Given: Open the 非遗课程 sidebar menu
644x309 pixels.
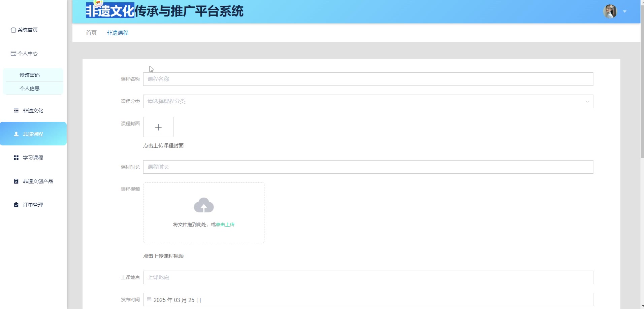Looking at the screenshot, I should (33, 134).
